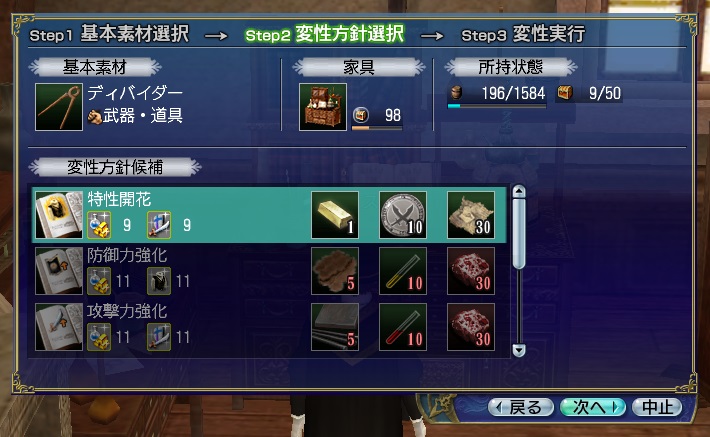Proceed with the 次へ button
The width and height of the screenshot is (710, 437).
point(593,407)
